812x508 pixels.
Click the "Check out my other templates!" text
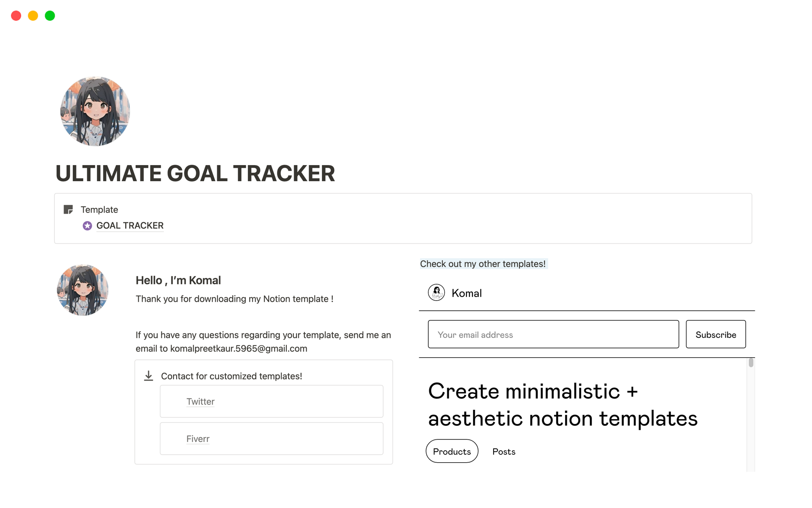click(x=483, y=264)
